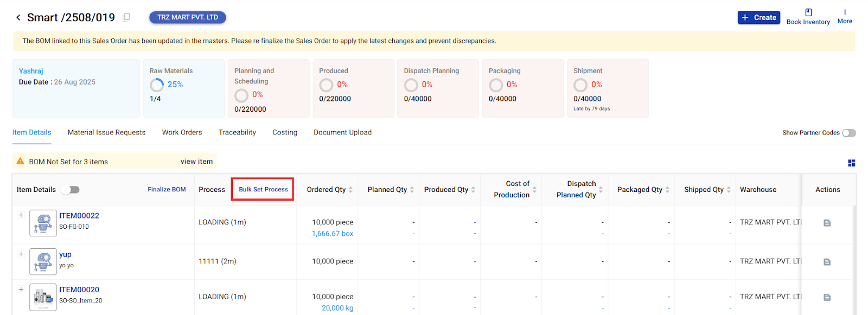Click the Raw Materials 25% progress ring
Image resolution: width=868 pixels, height=315 pixels.
point(157,85)
